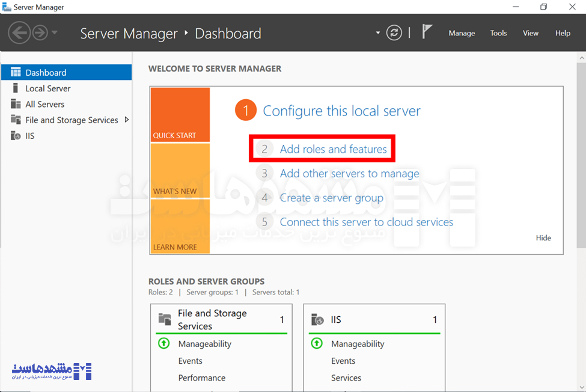Image resolution: width=586 pixels, height=392 pixels.
Task: Open the View menu
Action: pyautogui.click(x=530, y=33)
